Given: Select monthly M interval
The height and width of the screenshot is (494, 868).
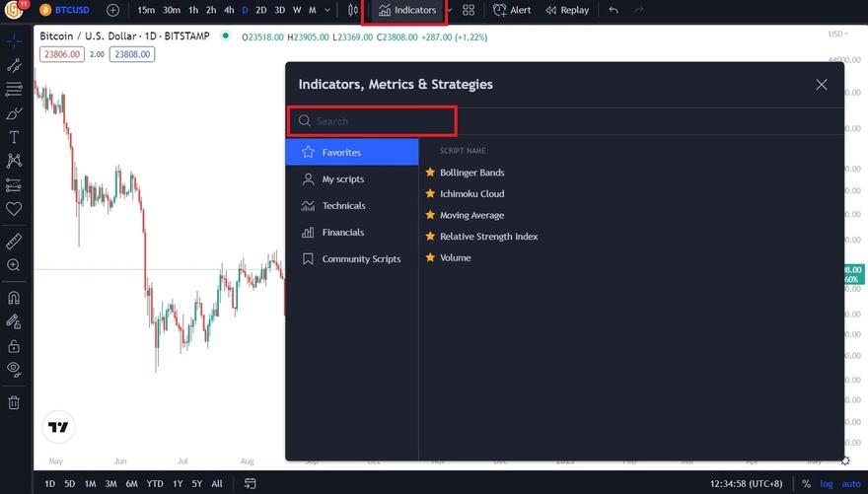Looking at the screenshot, I should click(x=313, y=10).
